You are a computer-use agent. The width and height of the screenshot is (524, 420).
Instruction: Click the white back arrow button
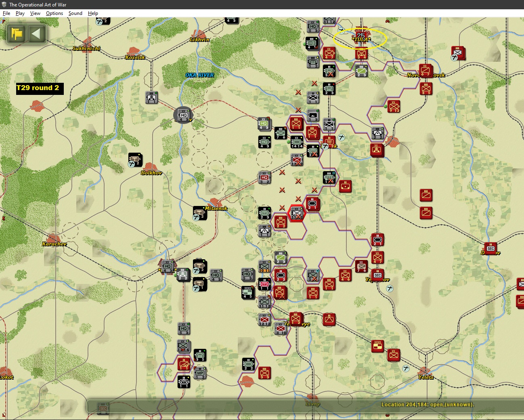(36, 34)
